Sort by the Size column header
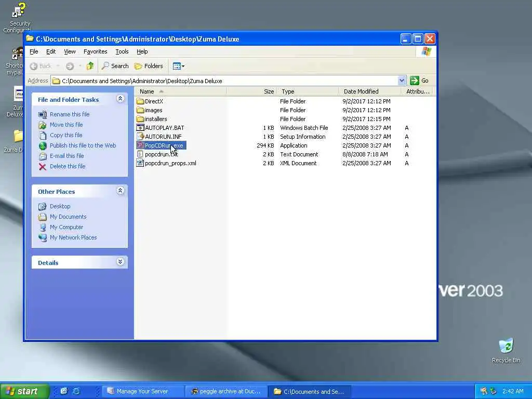Viewport: 532px width, 399px height. [252, 91]
